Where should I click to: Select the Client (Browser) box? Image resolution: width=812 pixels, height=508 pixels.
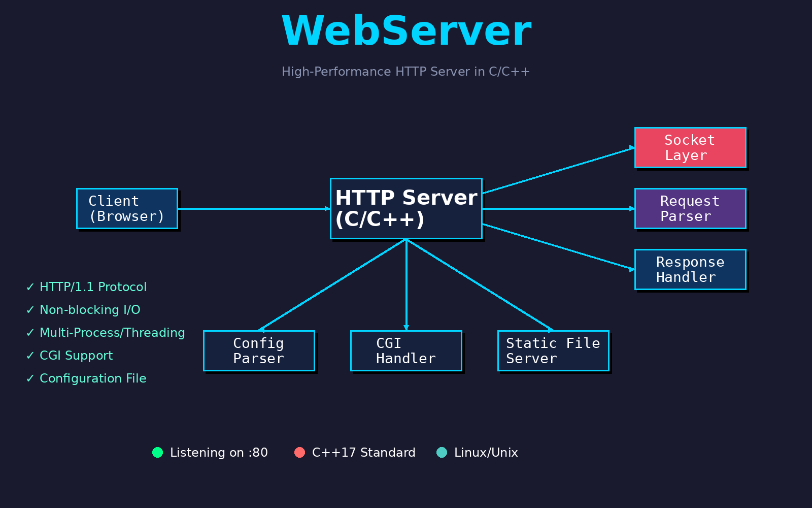(127, 208)
